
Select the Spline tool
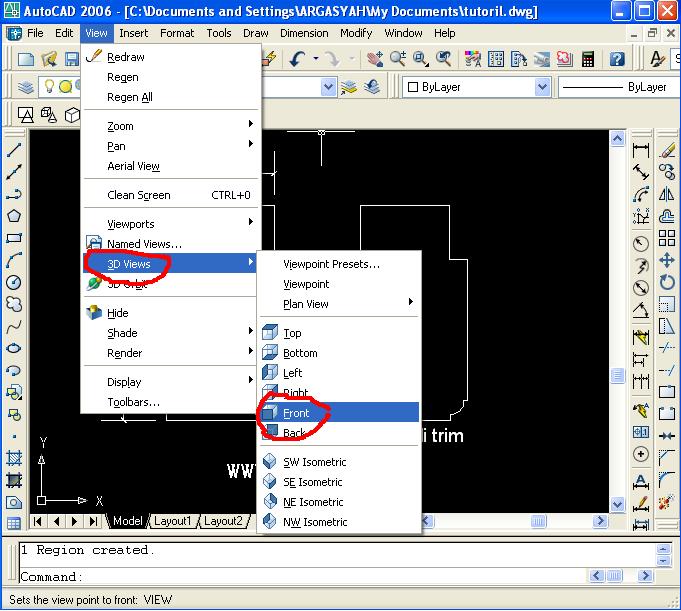pyautogui.click(x=14, y=326)
